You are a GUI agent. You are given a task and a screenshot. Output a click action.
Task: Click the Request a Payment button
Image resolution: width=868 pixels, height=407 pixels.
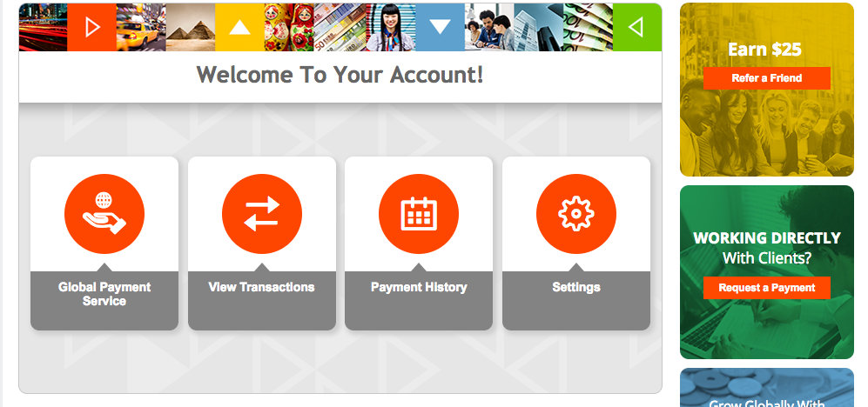[767, 288]
